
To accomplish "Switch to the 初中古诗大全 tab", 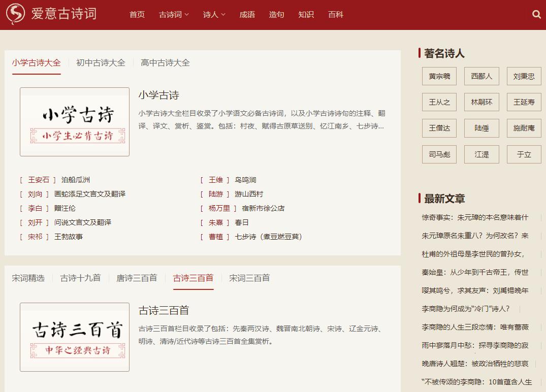I will coord(100,62).
